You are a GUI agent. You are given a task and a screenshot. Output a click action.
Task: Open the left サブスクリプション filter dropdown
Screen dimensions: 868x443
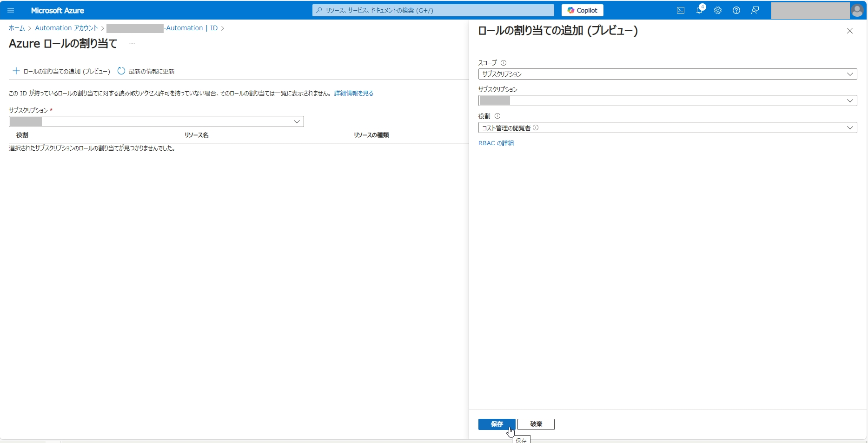pyautogui.click(x=156, y=121)
